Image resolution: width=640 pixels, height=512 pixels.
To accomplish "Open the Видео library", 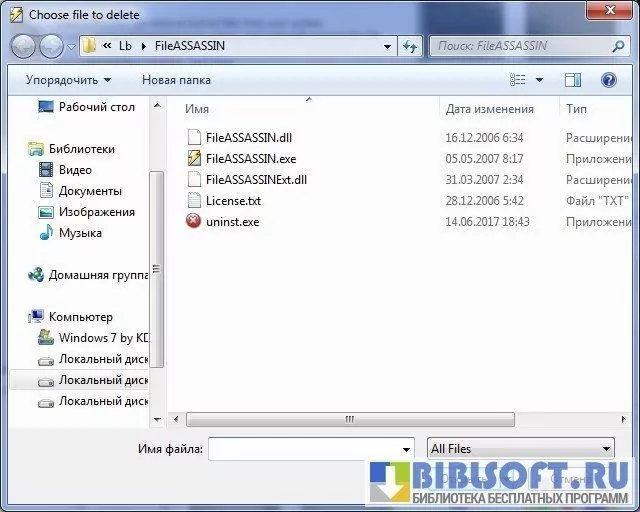I will point(75,170).
